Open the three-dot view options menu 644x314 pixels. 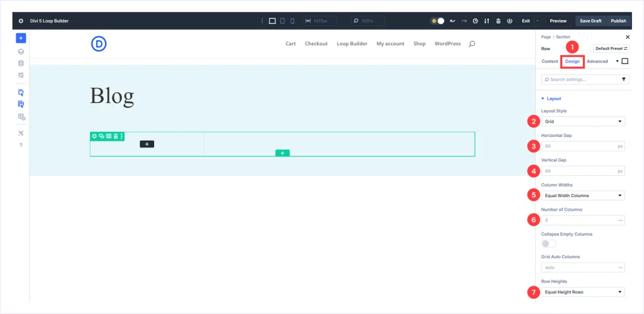(x=262, y=21)
